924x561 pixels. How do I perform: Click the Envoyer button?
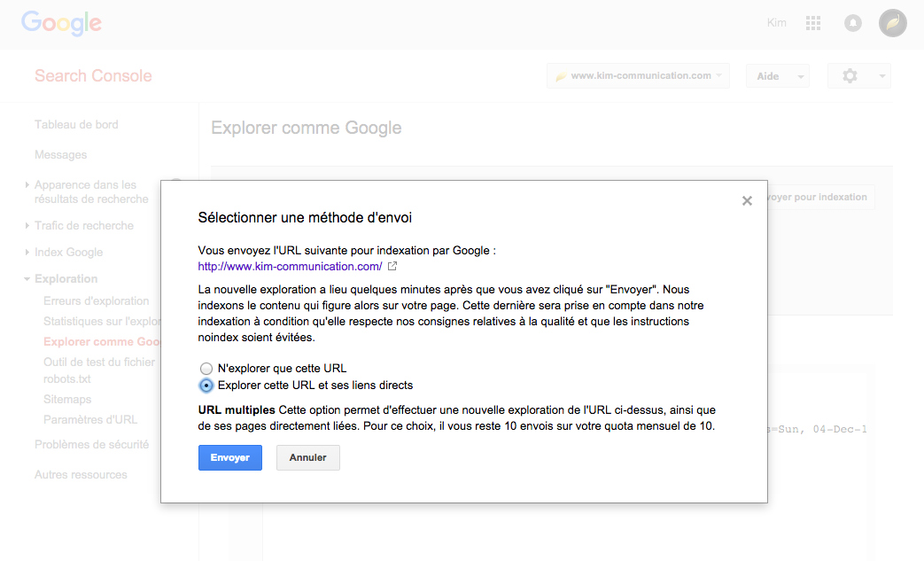(x=229, y=458)
